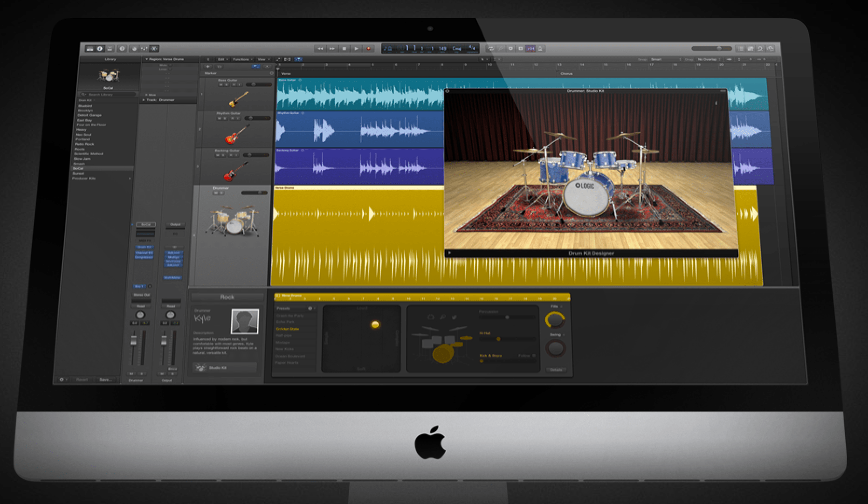The width and height of the screenshot is (868, 504).
Task: Select the East Bay patch
Action: 84,120
